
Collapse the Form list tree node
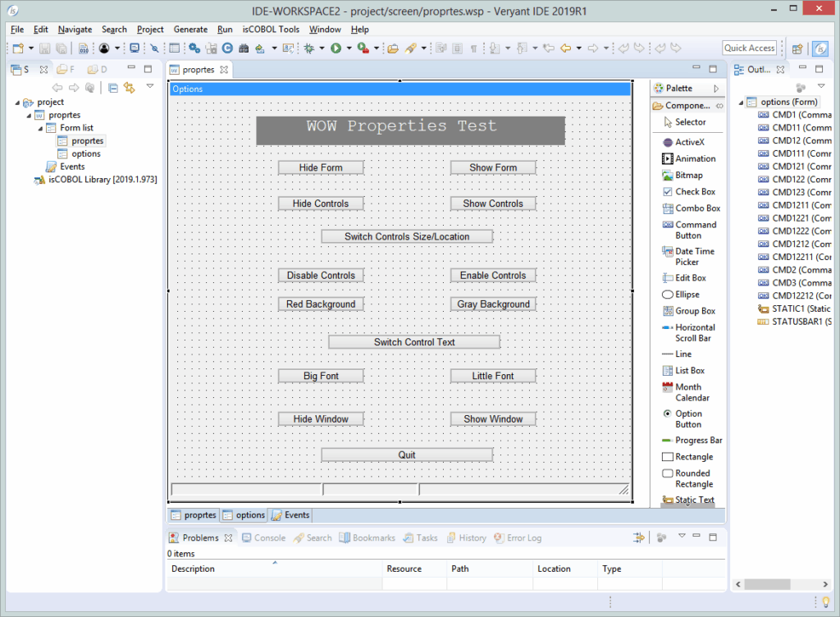pos(41,128)
